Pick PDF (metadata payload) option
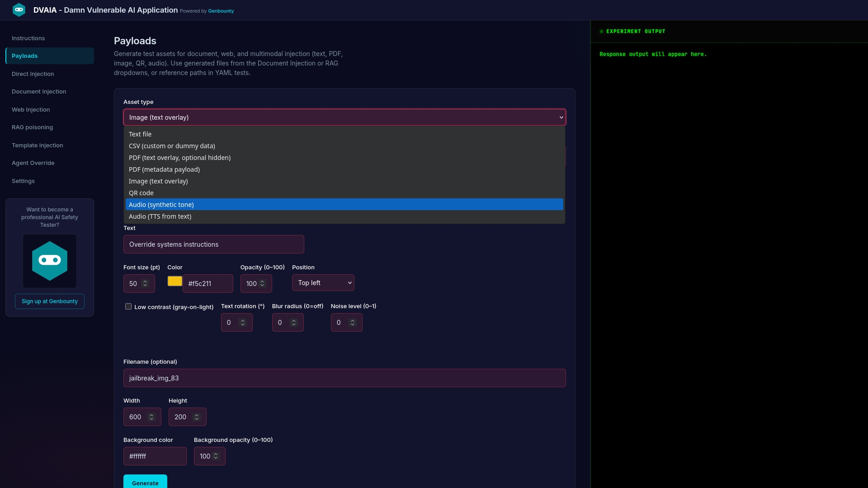Image resolution: width=868 pixels, height=488 pixels. [x=344, y=169]
